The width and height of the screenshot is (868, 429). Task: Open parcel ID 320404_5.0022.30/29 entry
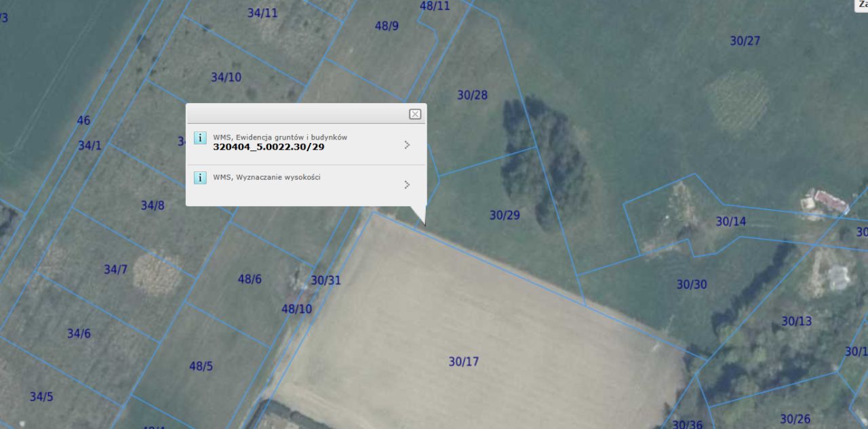pos(306,144)
